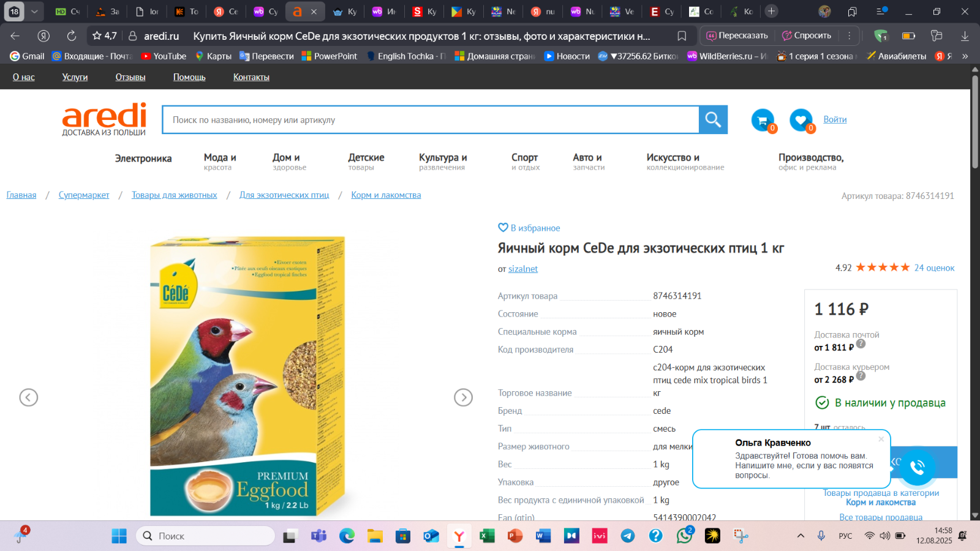
Task: Click Для экзотических птиц breadcrumb
Action: 284,195
